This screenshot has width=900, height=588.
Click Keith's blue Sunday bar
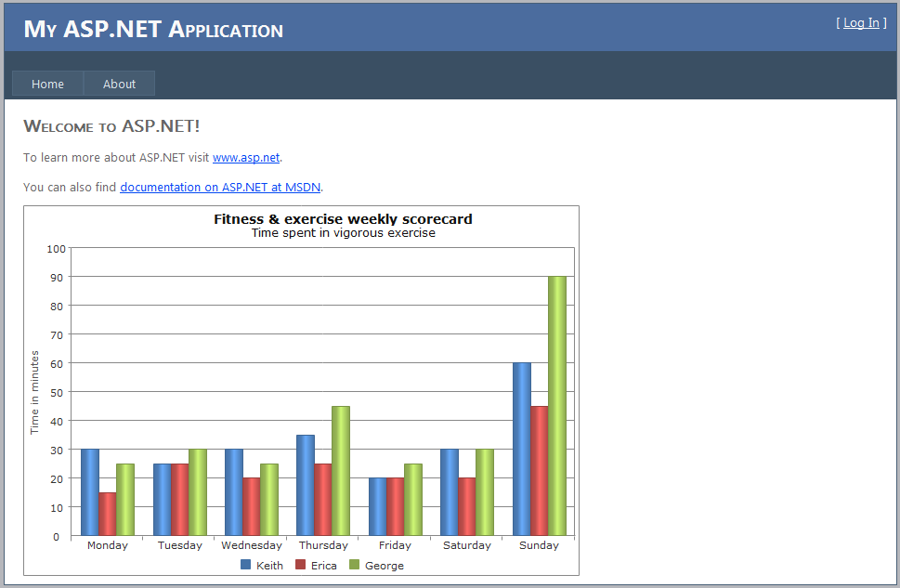point(521,450)
